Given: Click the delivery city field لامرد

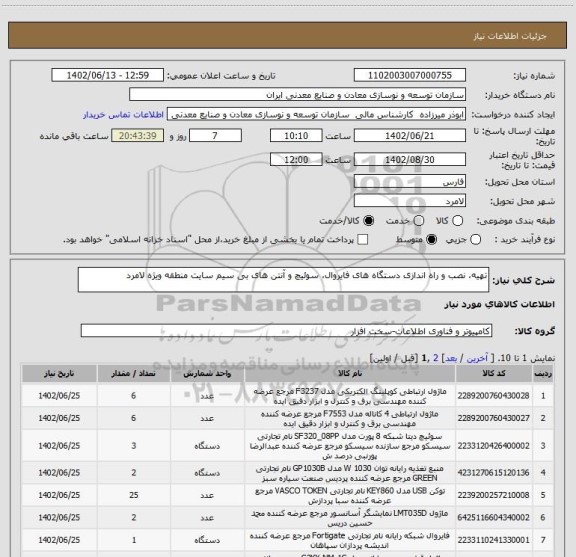Looking at the screenshot, I should (x=410, y=201).
